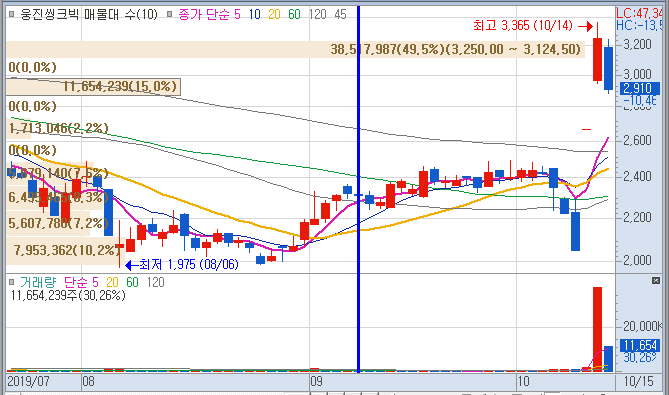This screenshot has width=669, height=395.
Task: Select the 웅진씽크빅 매물대 수(10) indicator label
Action: pos(89,15)
